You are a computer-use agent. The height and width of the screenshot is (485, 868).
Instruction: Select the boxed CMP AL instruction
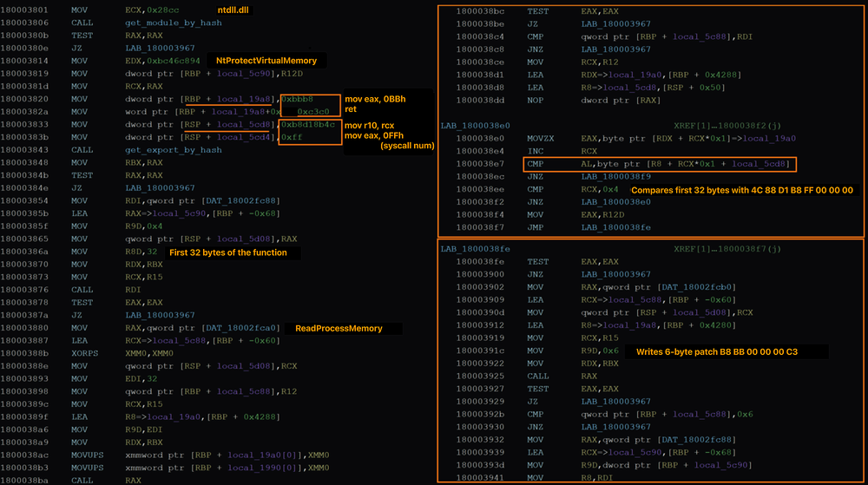(660, 164)
